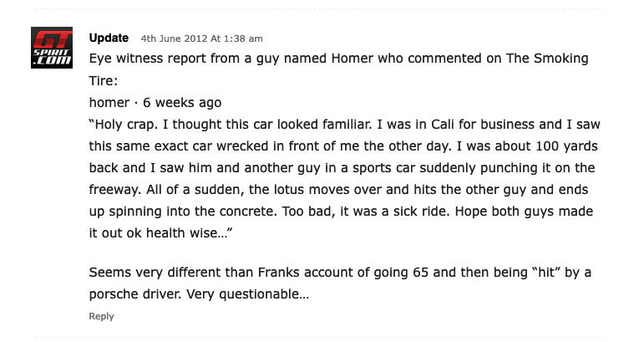
Task: Click the 'Holy crap' quote opening
Action: pos(124,125)
